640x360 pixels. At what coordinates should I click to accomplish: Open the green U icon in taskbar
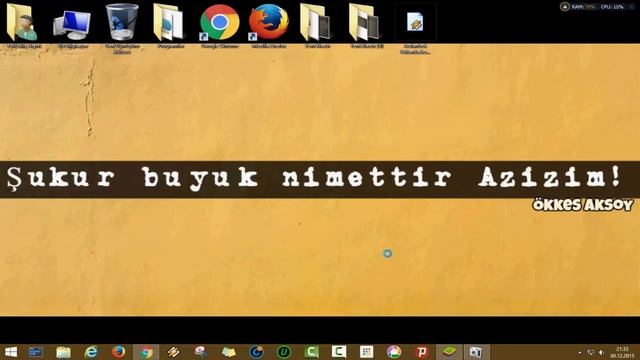point(284,352)
